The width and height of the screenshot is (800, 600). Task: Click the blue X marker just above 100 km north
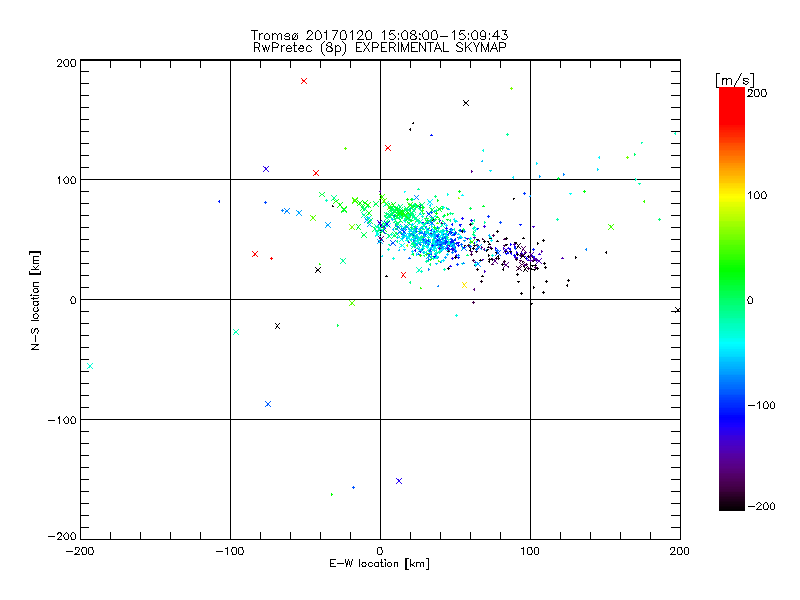(266, 169)
